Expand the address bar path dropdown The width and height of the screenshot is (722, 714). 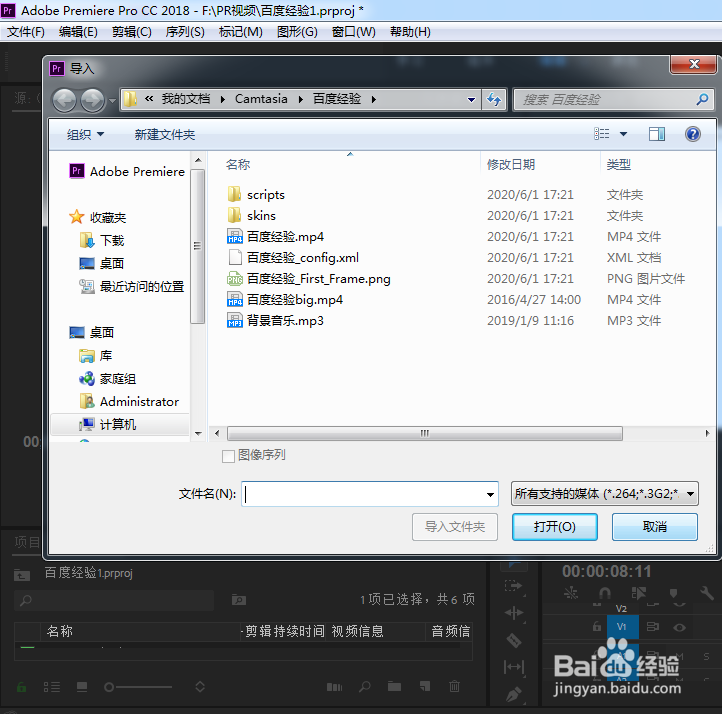471,99
